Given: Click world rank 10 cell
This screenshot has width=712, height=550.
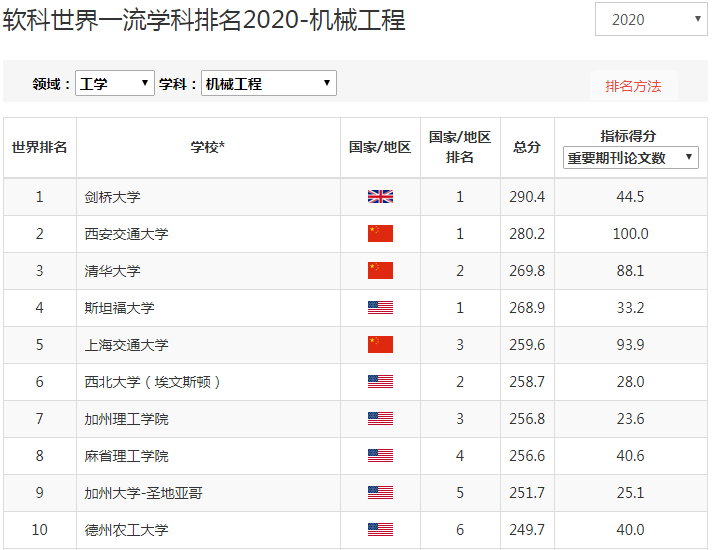Looking at the screenshot, I should [x=40, y=530].
